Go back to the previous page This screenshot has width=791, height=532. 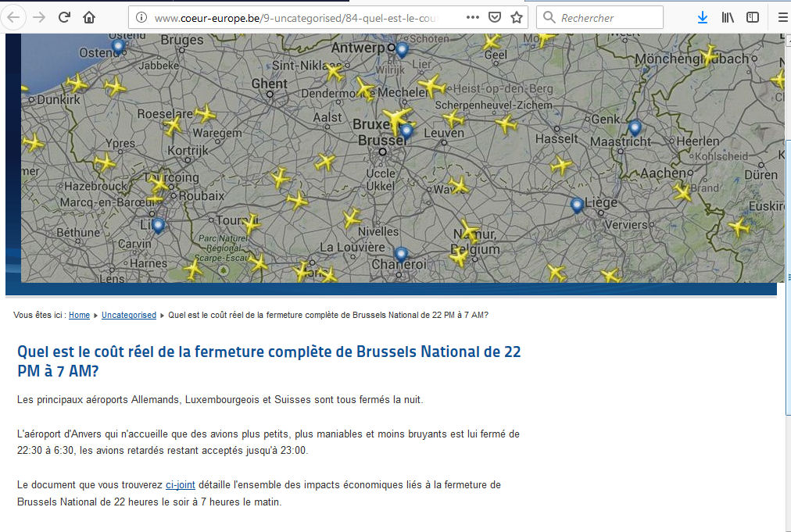pos(13,18)
